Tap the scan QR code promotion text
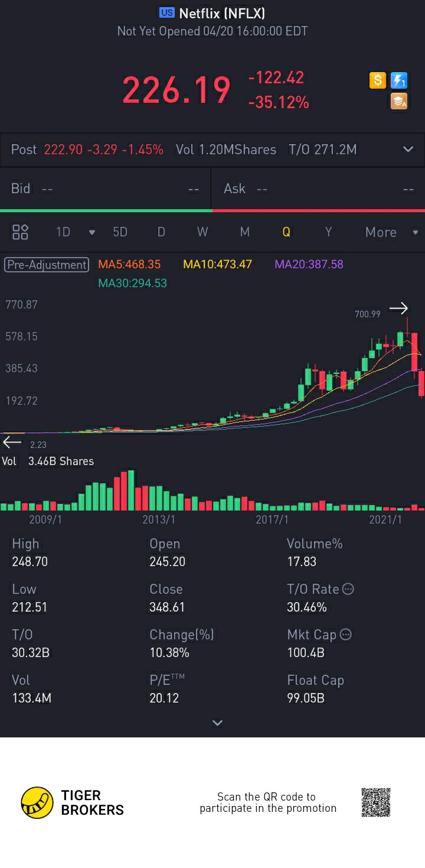 [x=268, y=802]
